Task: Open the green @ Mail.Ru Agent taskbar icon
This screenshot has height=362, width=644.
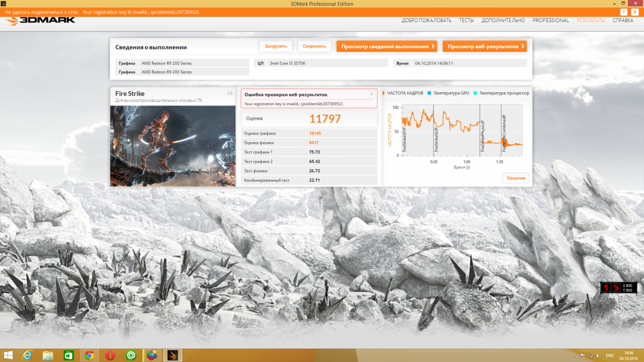Action: 131,355
